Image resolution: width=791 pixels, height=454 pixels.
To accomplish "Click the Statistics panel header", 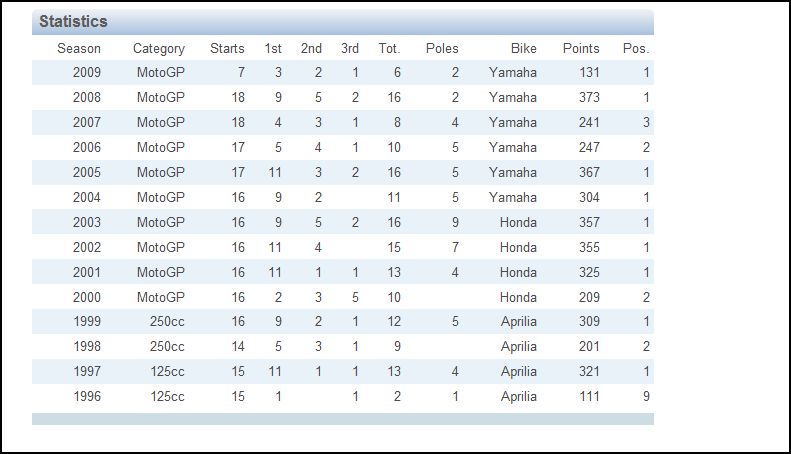I will coord(343,22).
